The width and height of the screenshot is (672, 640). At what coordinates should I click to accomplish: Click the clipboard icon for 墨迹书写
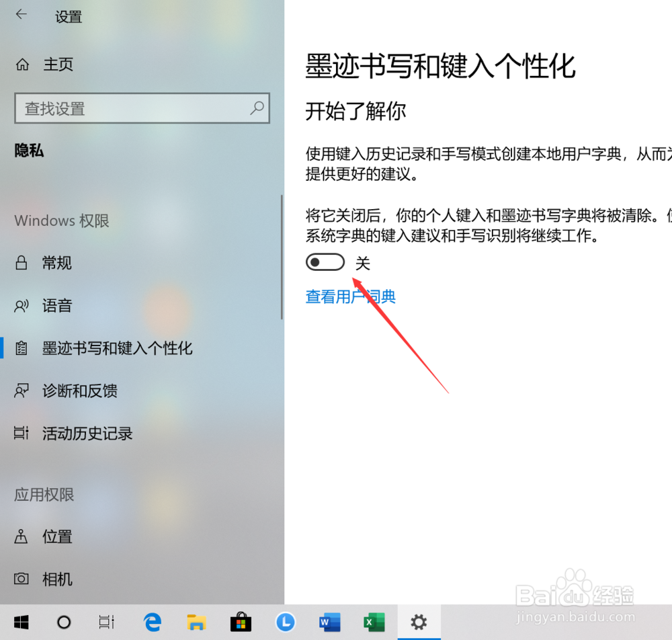pos(22,348)
